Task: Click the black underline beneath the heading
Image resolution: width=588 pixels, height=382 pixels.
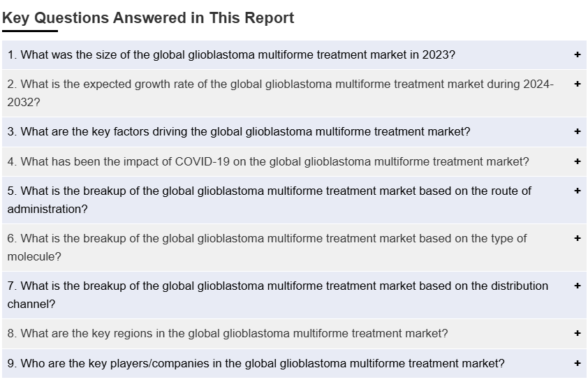Action: tap(30, 31)
